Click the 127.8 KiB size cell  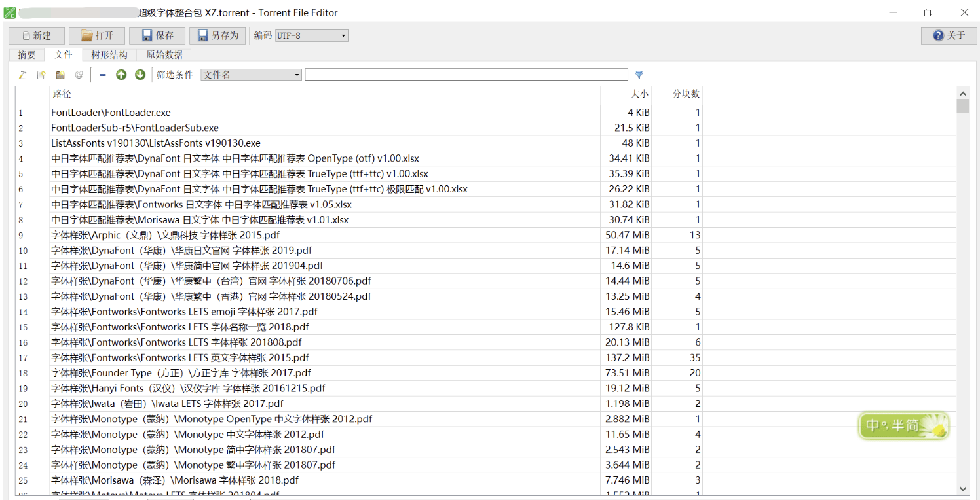(x=626, y=327)
